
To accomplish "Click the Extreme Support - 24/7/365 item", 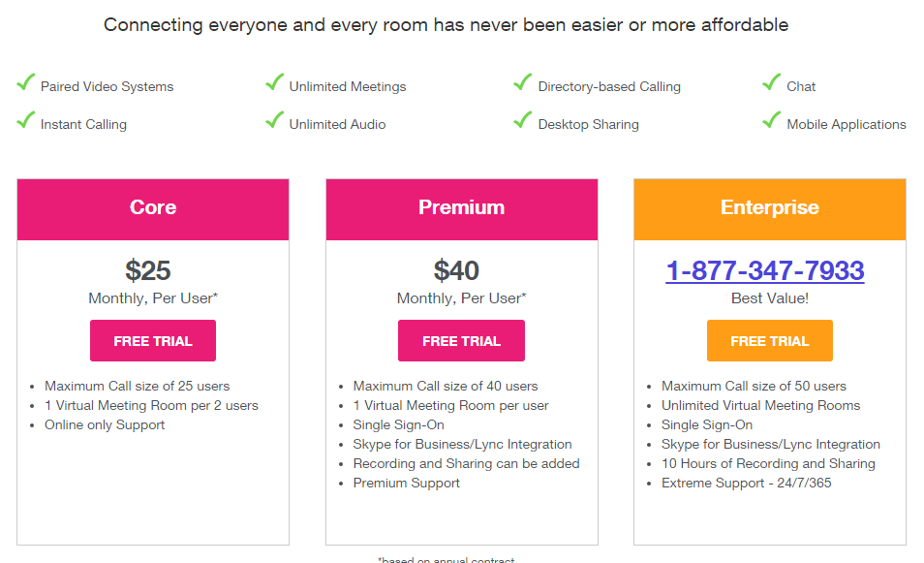I will click(746, 483).
